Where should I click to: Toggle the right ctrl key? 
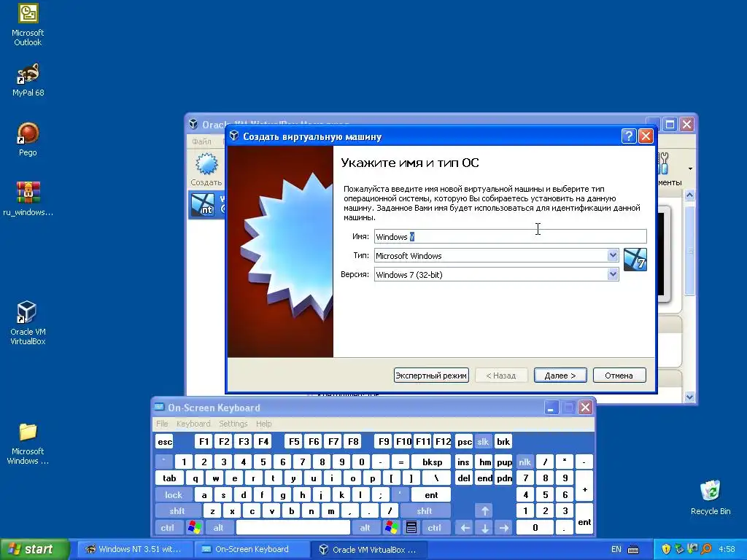[435, 528]
